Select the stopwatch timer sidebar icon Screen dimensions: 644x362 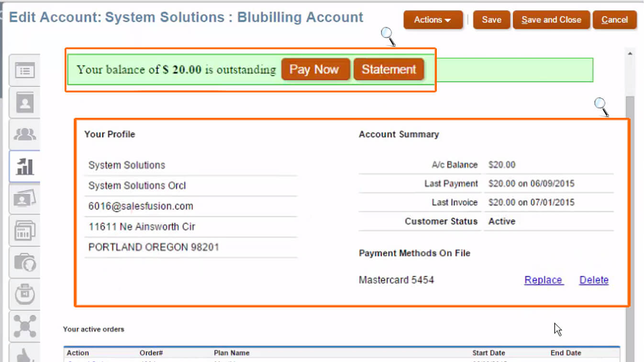pyautogui.click(x=24, y=294)
